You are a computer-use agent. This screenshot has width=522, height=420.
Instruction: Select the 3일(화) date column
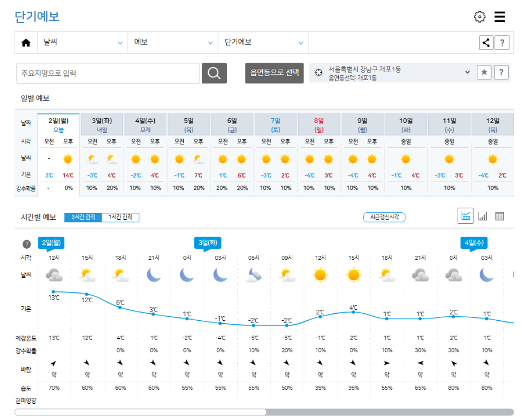click(101, 120)
